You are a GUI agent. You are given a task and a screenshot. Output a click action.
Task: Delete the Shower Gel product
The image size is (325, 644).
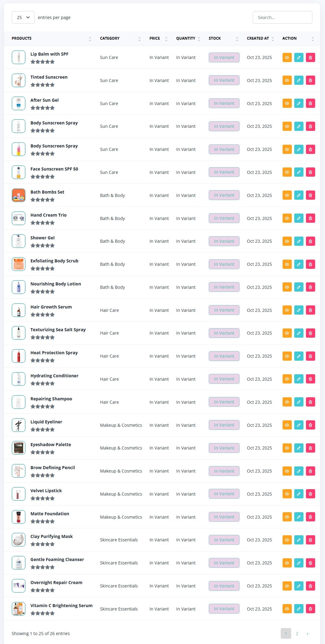(x=310, y=241)
